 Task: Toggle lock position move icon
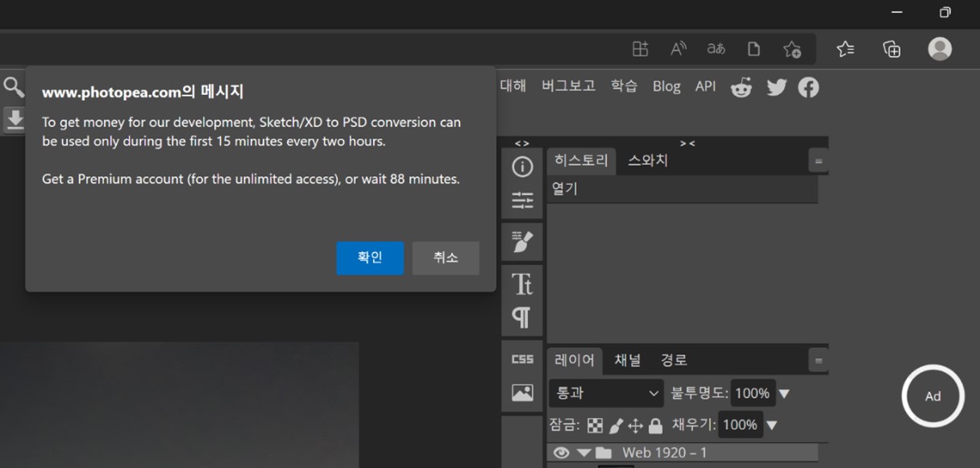pos(635,425)
